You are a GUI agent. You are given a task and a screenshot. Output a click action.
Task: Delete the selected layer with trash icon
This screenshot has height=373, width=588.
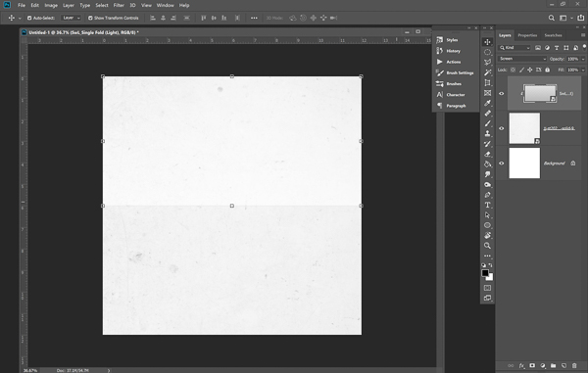pyautogui.click(x=574, y=366)
